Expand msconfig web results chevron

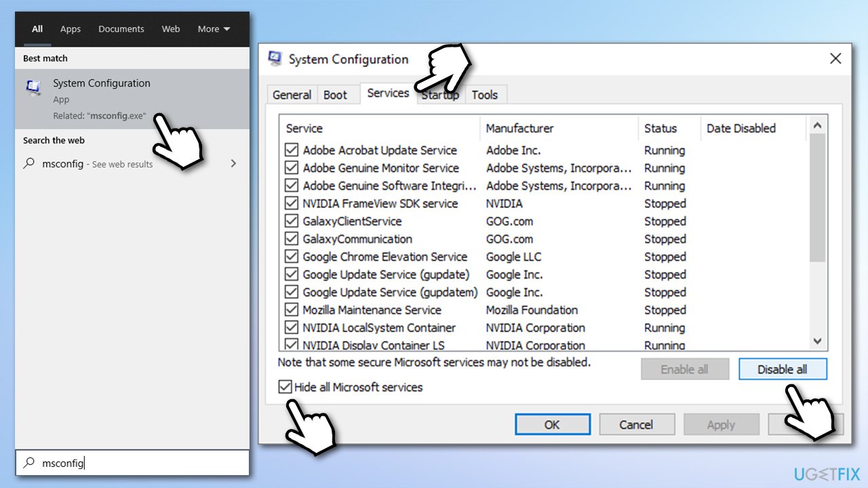tap(233, 163)
